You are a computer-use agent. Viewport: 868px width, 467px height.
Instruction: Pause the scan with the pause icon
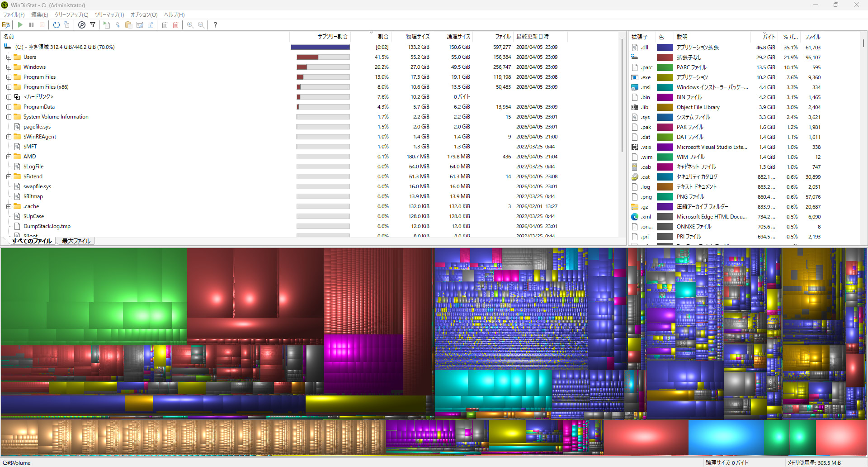tap(31, 25)
